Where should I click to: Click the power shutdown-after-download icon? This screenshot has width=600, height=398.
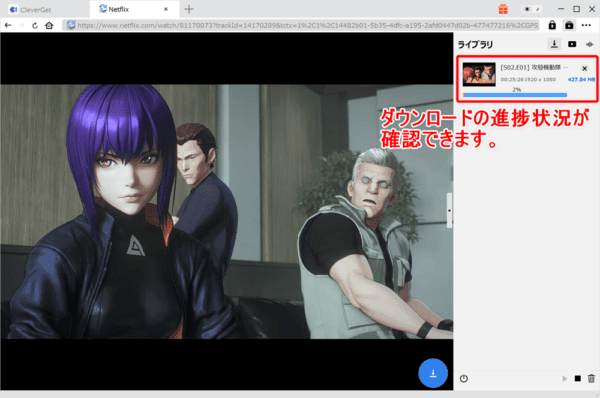click(x=464, y=379)
